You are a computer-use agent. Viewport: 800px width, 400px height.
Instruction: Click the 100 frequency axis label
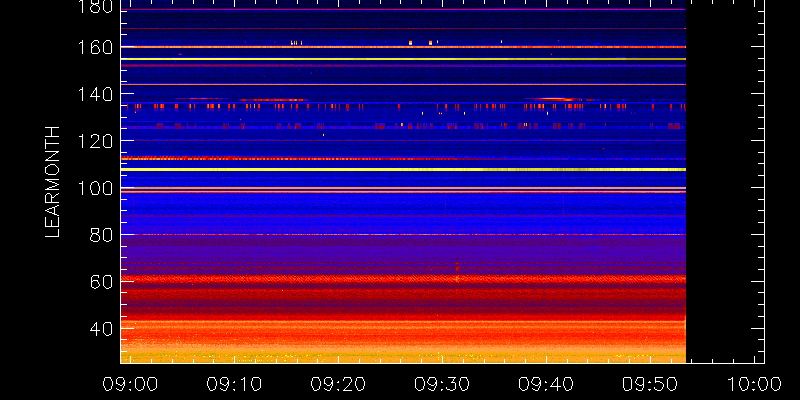[x=96, y=188]
